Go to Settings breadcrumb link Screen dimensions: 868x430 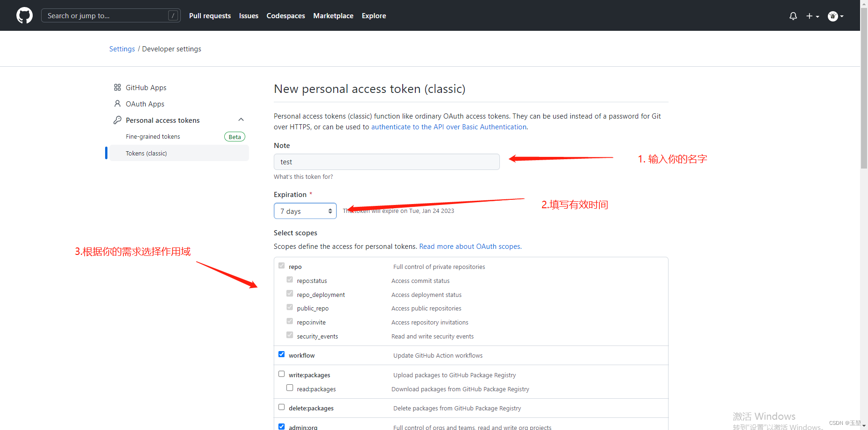122,49
